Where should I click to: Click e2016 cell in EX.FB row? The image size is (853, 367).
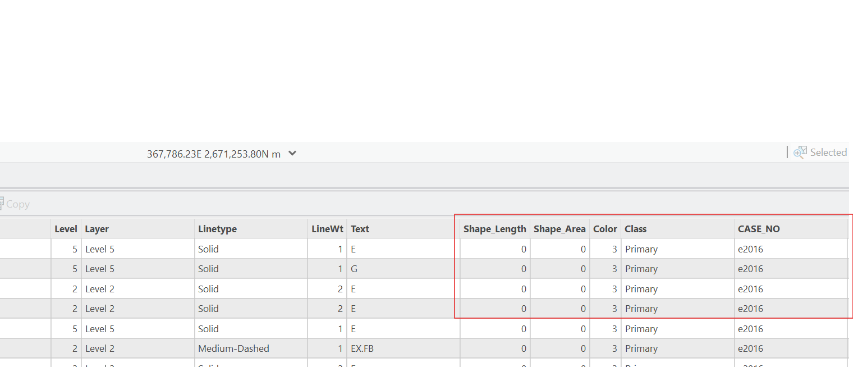791,349
